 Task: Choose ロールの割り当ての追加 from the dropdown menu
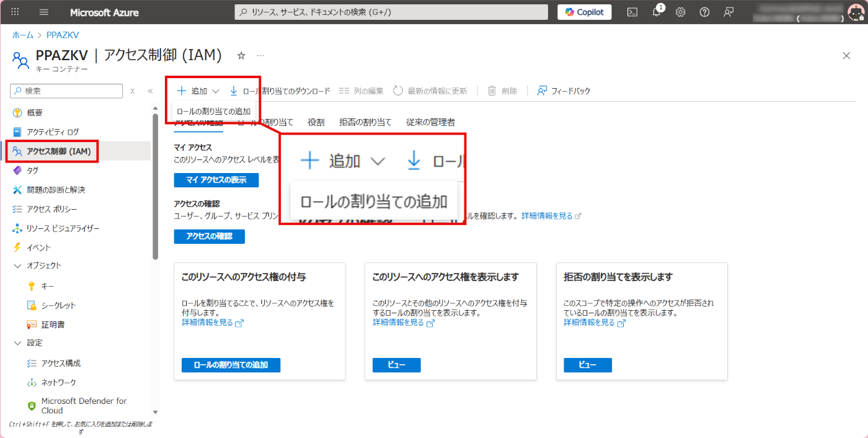[213, 112]
